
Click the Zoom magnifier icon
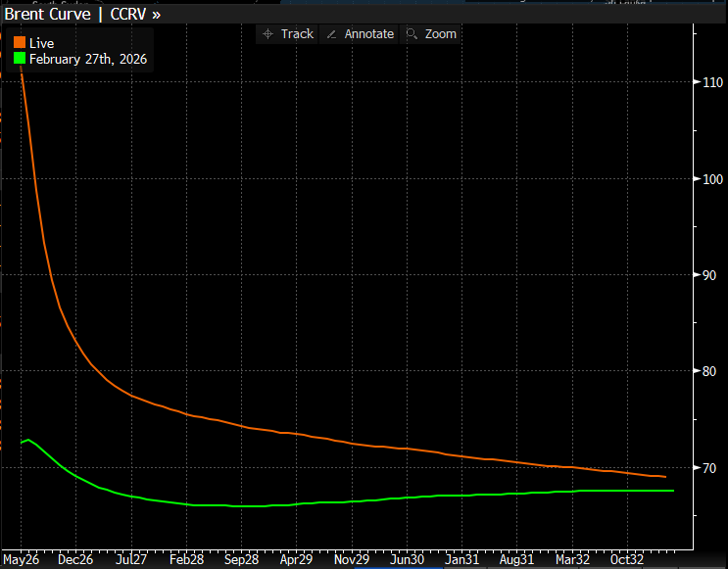[412, 34]
